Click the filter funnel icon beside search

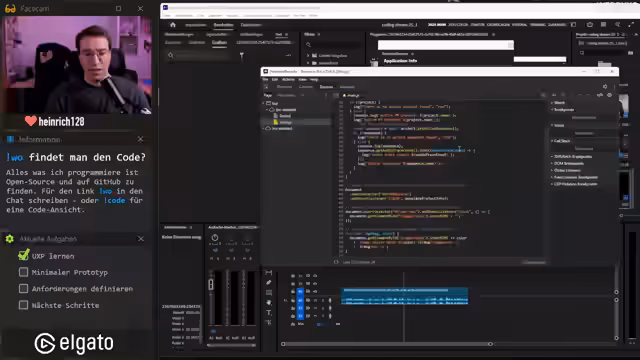(x=242, y=55)
